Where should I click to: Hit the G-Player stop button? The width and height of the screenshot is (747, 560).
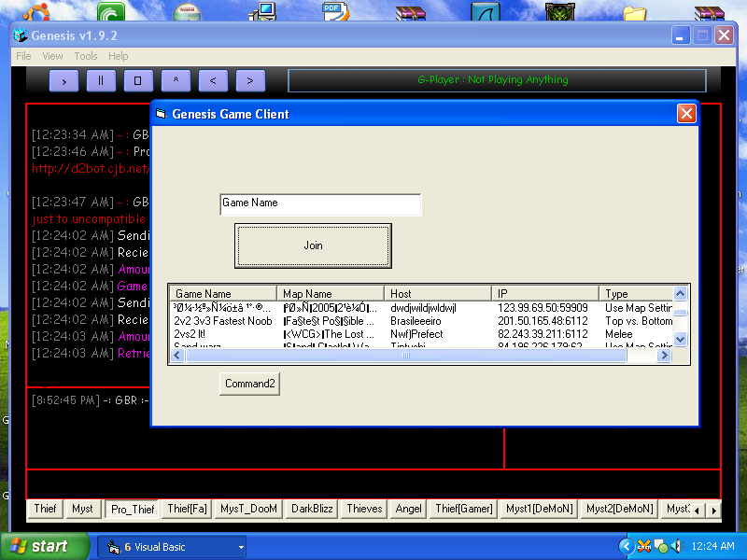138,80
